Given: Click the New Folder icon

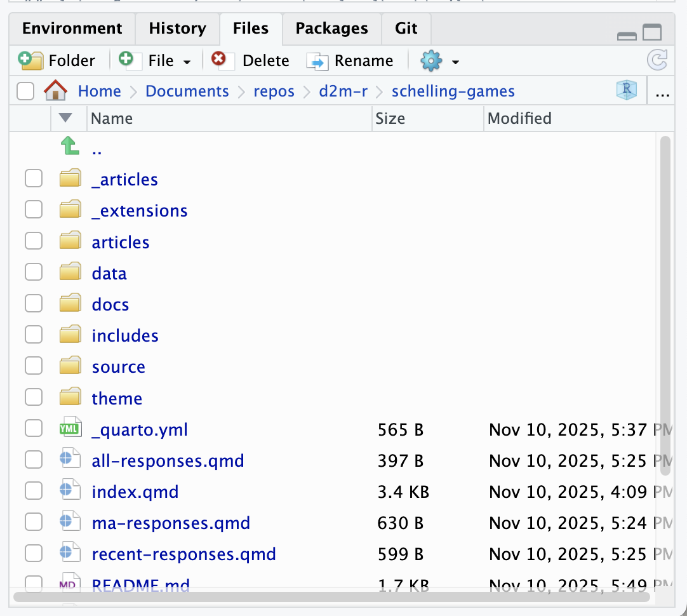Looking at the screenshot, I should click(30, 60).
